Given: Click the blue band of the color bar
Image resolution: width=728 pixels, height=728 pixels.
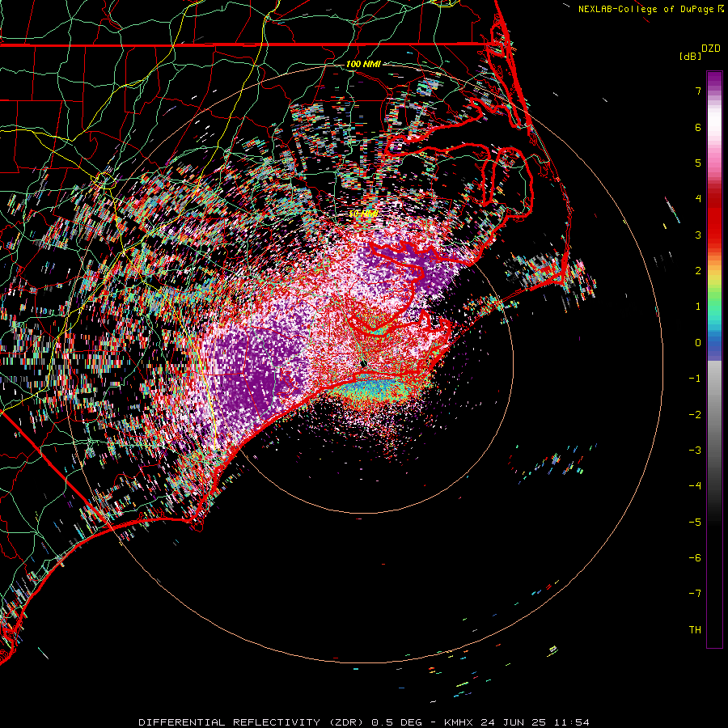Looking at the screenshot, I should tap(714, 346).
